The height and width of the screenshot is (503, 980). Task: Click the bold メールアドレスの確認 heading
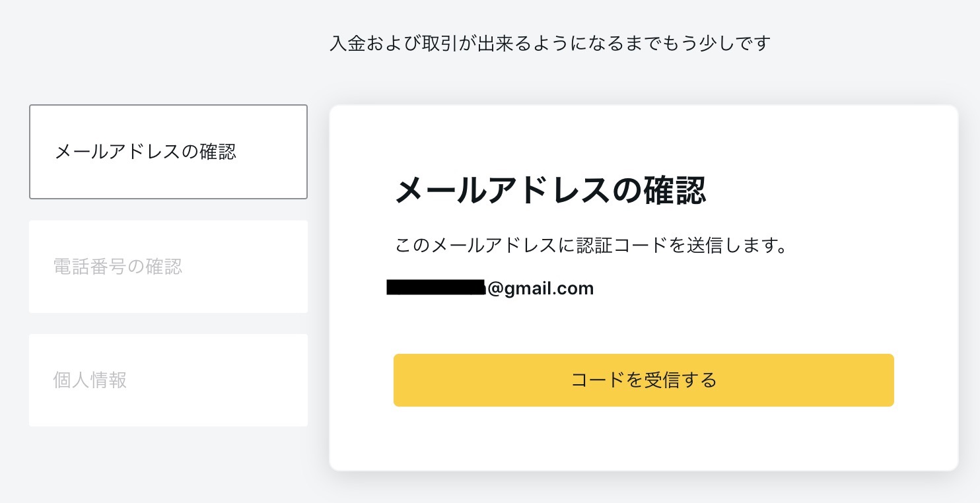550,191
